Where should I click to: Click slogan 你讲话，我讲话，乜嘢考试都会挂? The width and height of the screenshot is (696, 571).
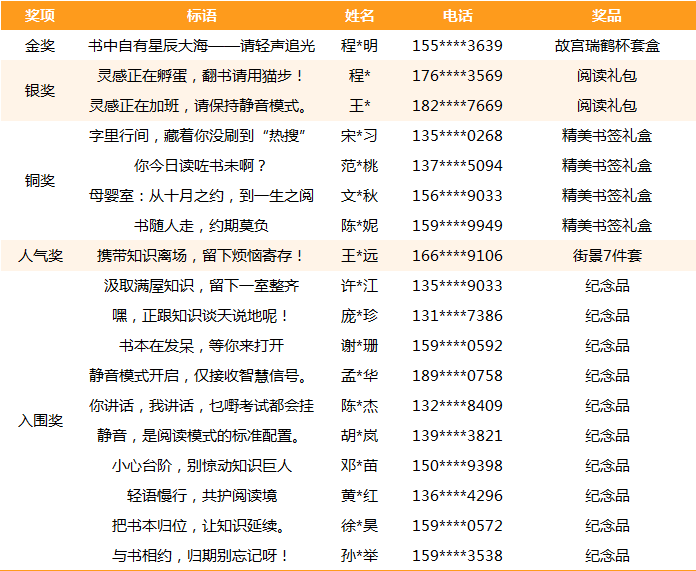[202, 405]
